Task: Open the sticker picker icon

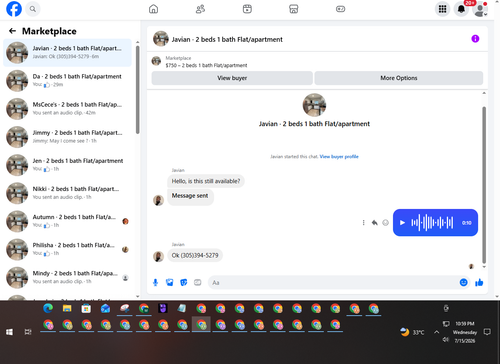Action: (184, 283)
